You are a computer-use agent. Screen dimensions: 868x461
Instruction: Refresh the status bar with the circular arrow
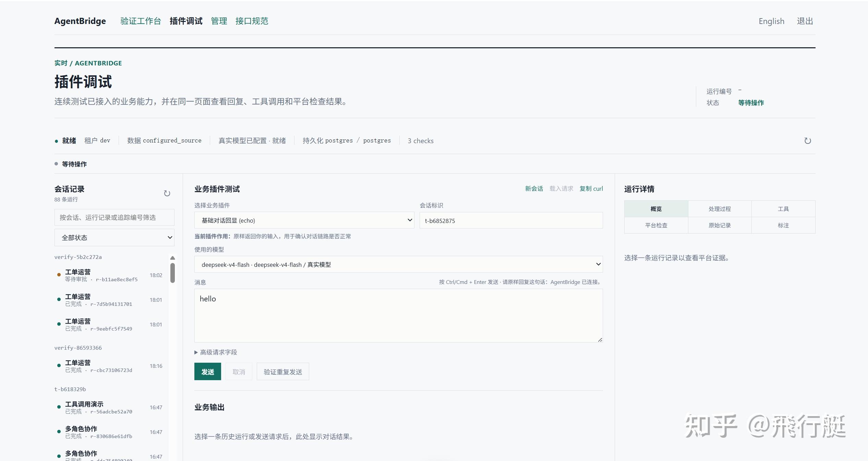pos(808,141)
